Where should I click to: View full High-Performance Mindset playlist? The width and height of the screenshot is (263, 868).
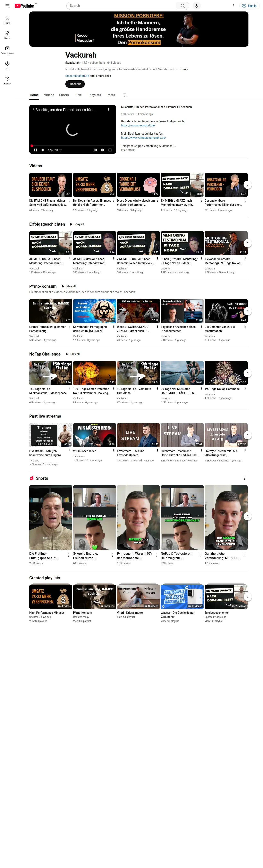pos(38,621)
